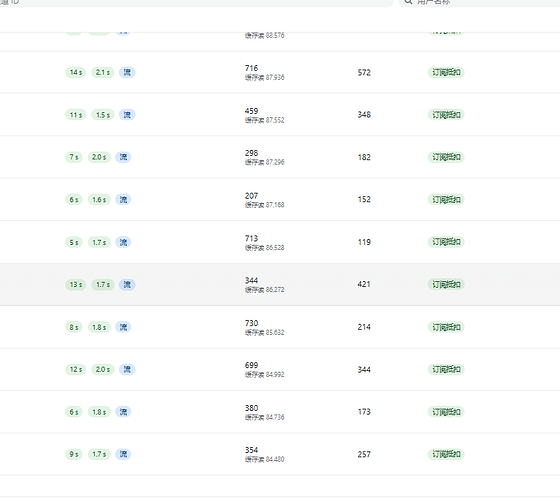Click the 2.1 s latency badge
The height and width of the screenshot is (500, 560).
pos(103,72)
